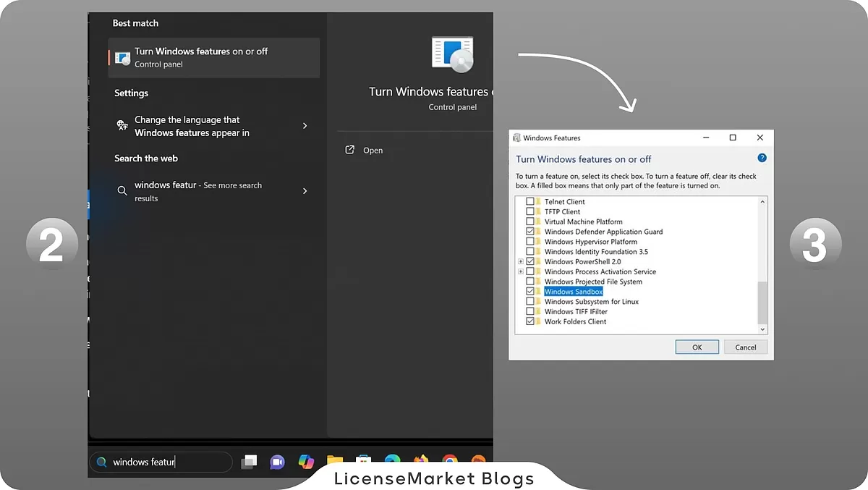Enable Windows Subsystem for Linux checkbox
This screenshot has height=490, width=868.
point(530,302)
